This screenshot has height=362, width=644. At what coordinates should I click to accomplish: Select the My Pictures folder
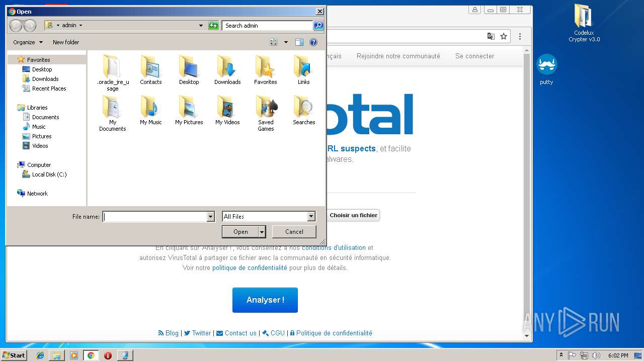[189, 110]
